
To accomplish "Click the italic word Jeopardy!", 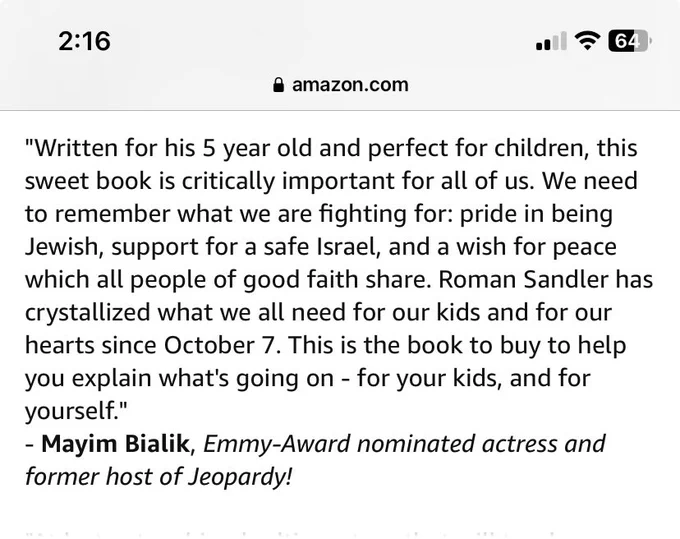I will (240, 477).
